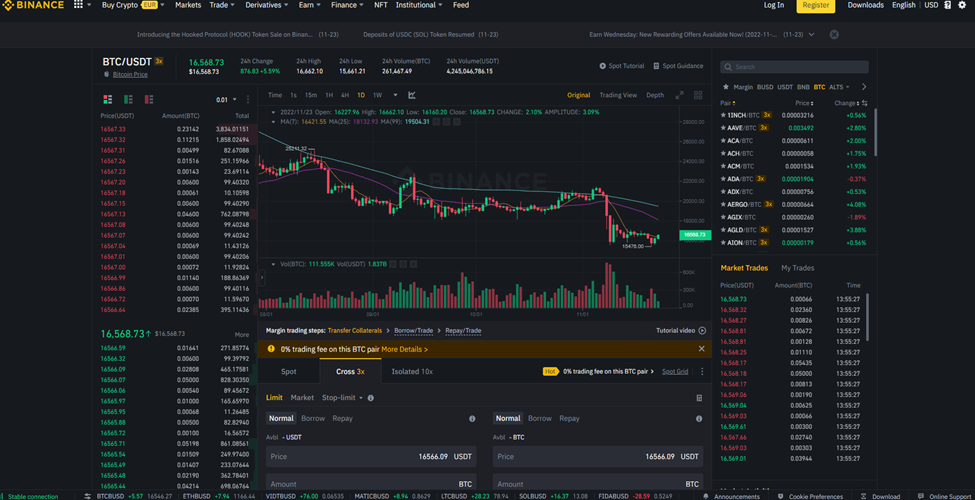The width and height of the screenshot is (975, 500).
Task: Expand the Trade menu
Action: 222,5
